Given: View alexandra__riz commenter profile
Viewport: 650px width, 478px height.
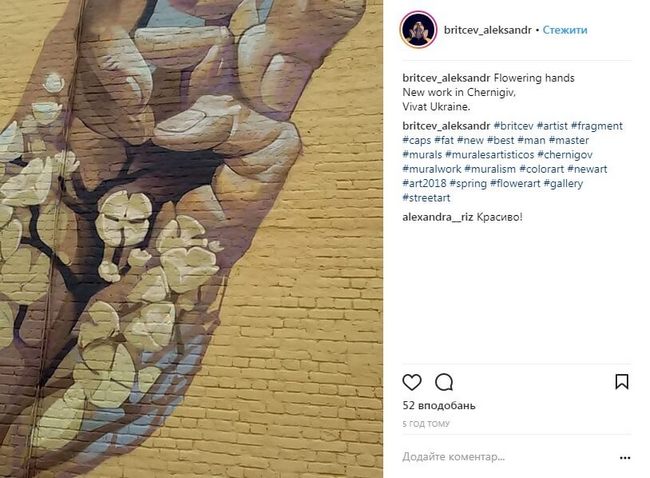Looking at the screenshot, I should point(438,217).
